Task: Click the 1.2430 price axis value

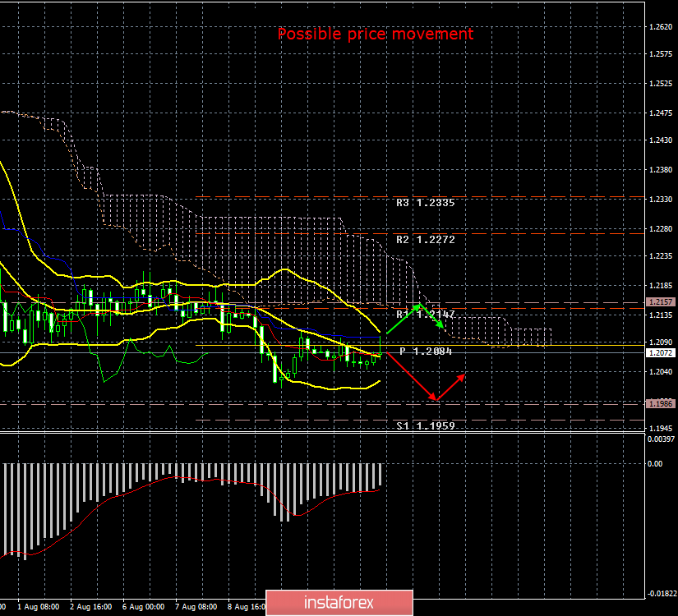Action: pyautogui.click(x=661, y=140)
